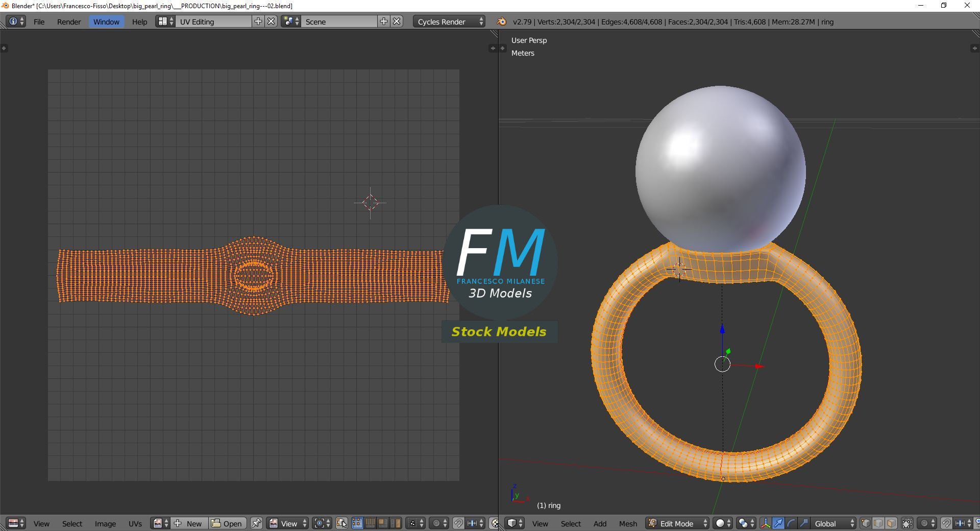The image size is (980, 531).
Task: Select mesh edge select mode
Action: point(878,523)
